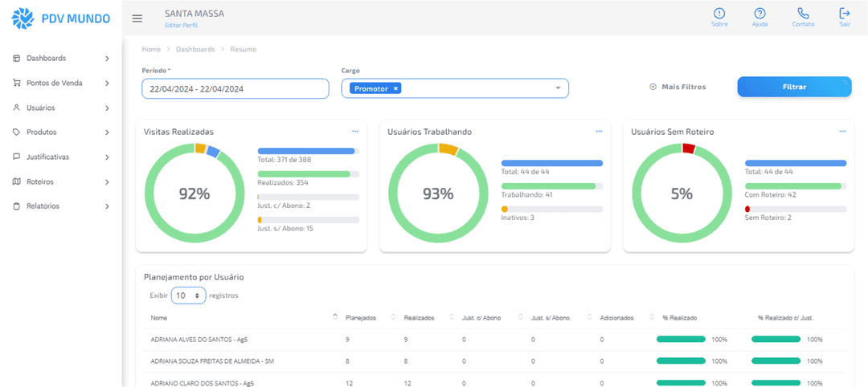Click the Just. s/ Abono: 15 label
Screen dimensions: 868x387
tap(285, 228)
